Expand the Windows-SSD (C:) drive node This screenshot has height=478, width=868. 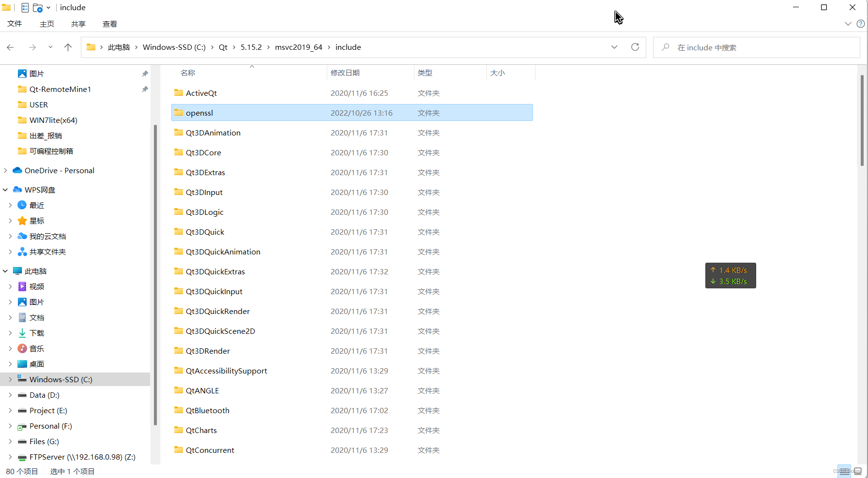click(x=10, y=379)
